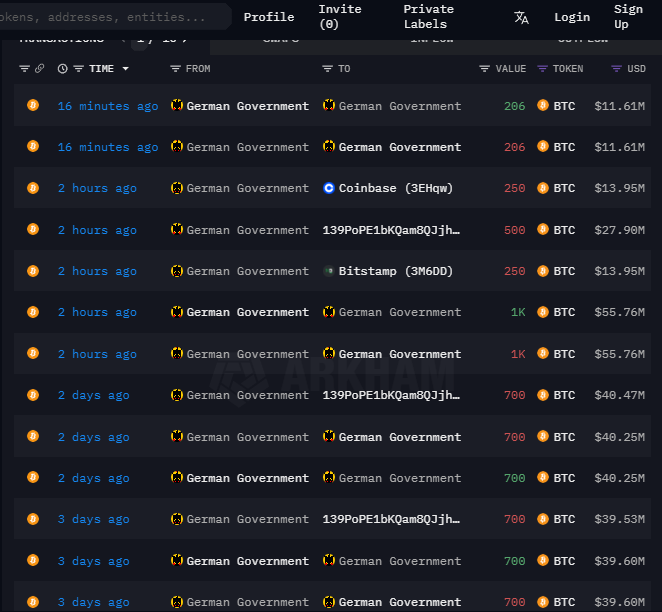
Task: Click BTC token in $13.95M Coinbase row
Action: coord(564,188)
